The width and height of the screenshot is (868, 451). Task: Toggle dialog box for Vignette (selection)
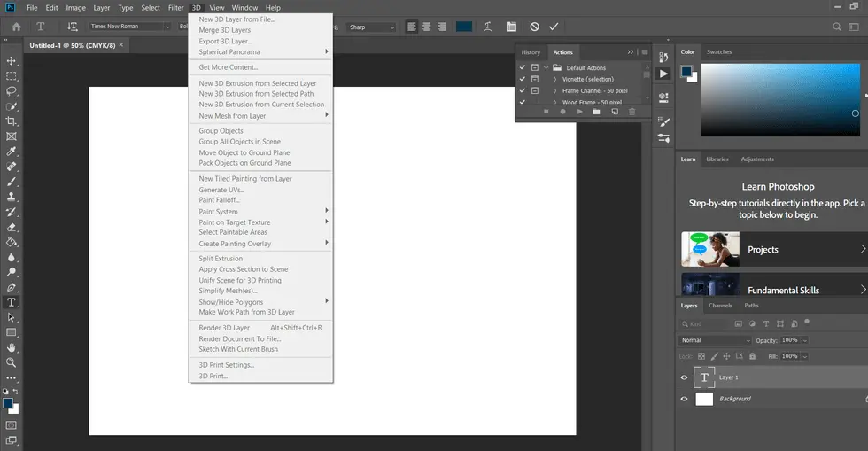(x=535, y=79)
